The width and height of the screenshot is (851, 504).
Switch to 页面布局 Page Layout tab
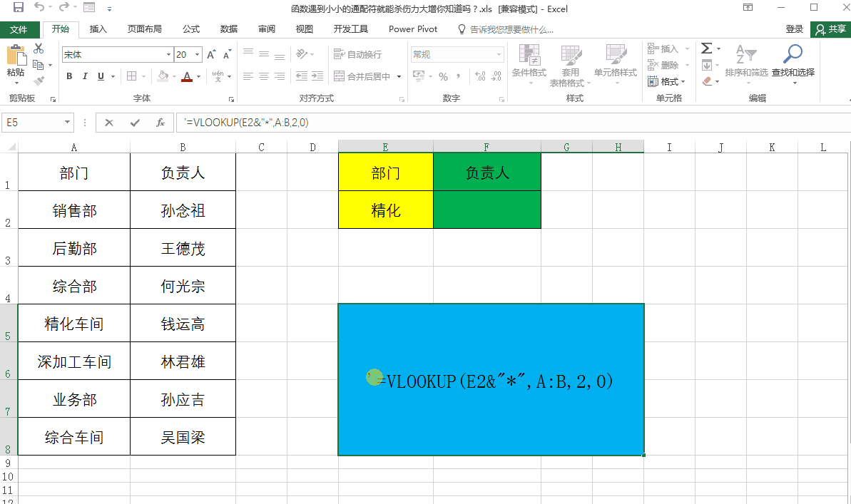(144, 29)
